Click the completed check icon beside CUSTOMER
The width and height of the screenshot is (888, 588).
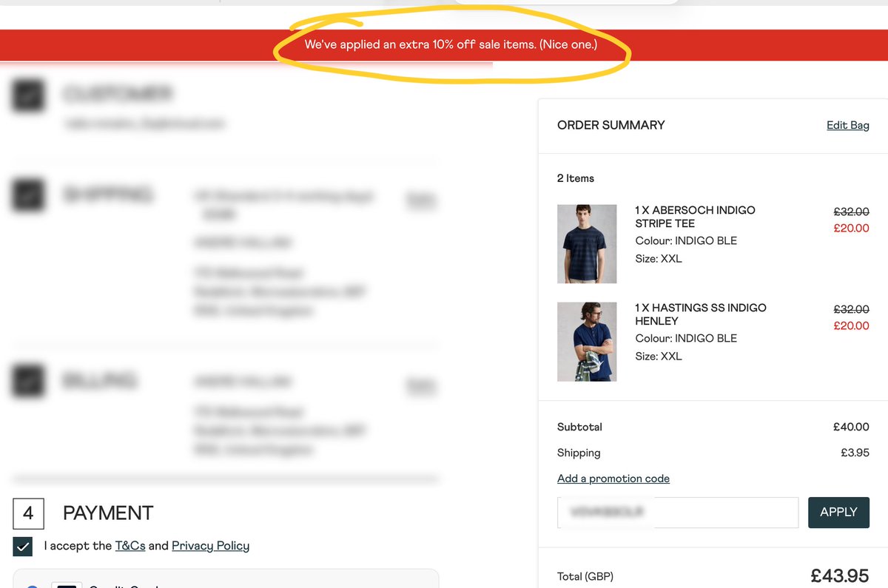pos(28,95)
